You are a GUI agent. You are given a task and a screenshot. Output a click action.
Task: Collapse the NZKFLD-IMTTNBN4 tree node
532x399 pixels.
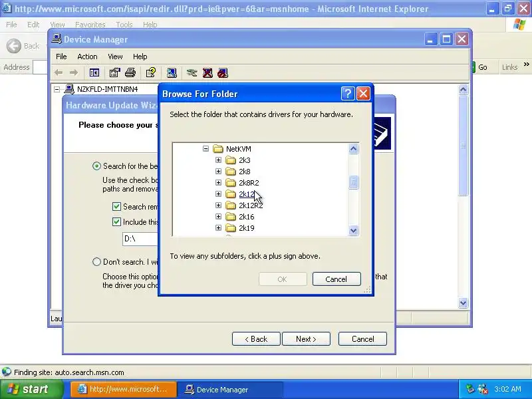(x=57, y=89)
